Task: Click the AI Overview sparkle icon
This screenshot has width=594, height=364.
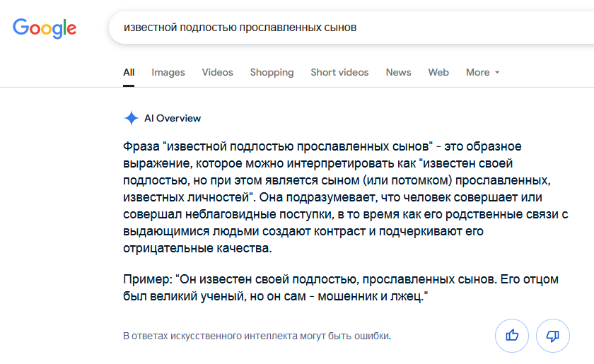Action: coord(131,118)
